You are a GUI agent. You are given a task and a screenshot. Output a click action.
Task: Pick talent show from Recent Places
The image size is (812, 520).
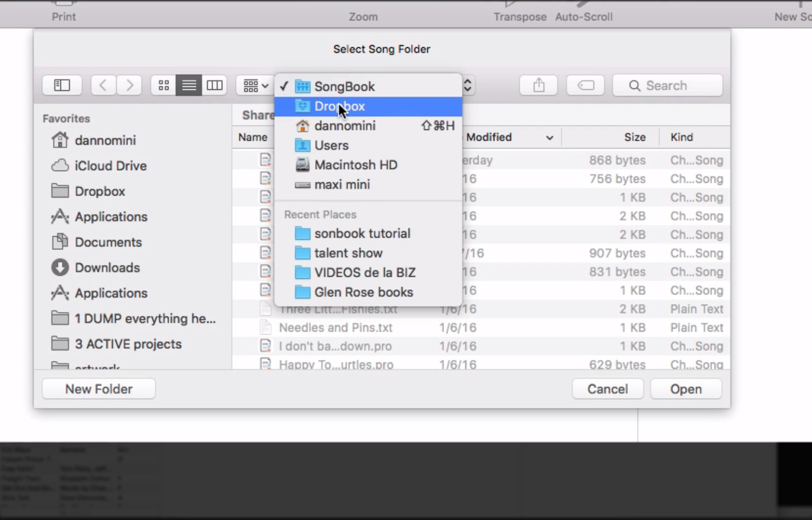point(348,253)
